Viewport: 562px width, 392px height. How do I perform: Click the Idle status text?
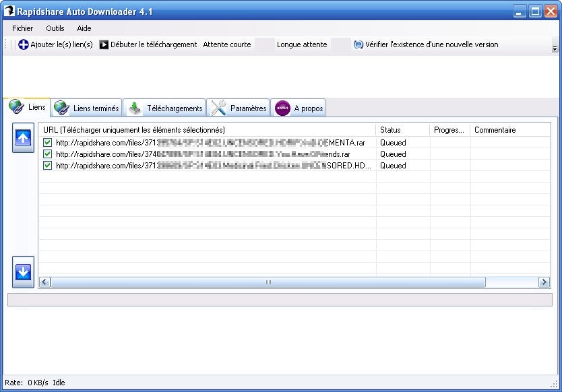[59, 383]
